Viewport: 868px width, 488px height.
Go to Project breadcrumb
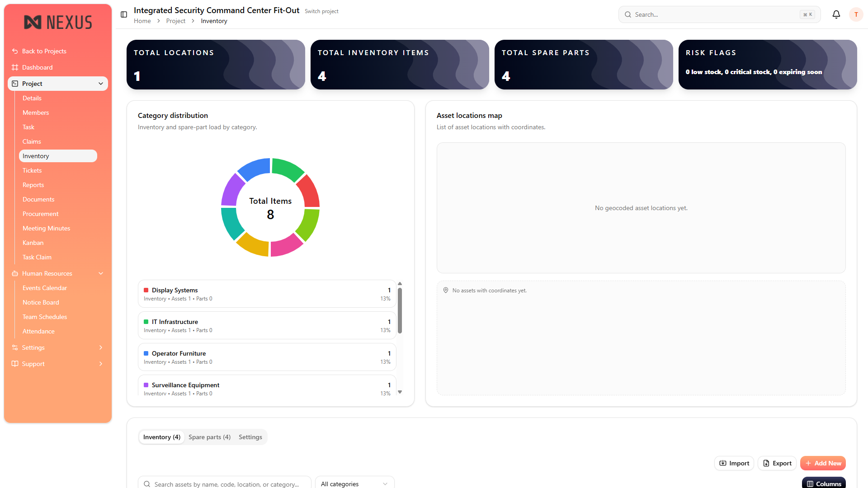(176, 21)
